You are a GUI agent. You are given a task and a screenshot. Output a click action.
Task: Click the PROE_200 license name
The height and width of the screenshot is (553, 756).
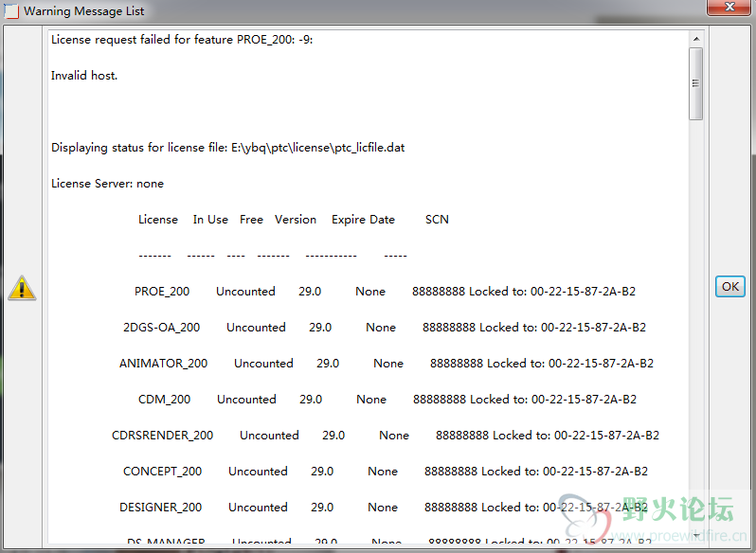(162, 292)
